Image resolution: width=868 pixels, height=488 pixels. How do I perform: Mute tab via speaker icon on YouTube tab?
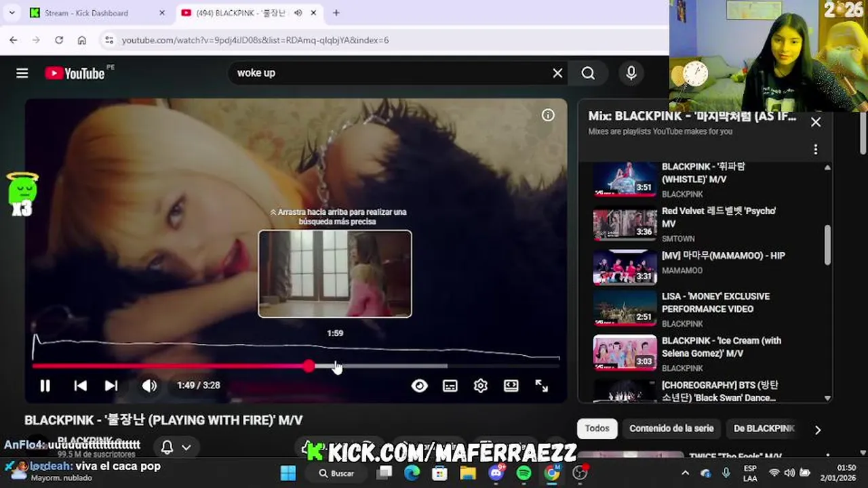click(x=298, y=13)
